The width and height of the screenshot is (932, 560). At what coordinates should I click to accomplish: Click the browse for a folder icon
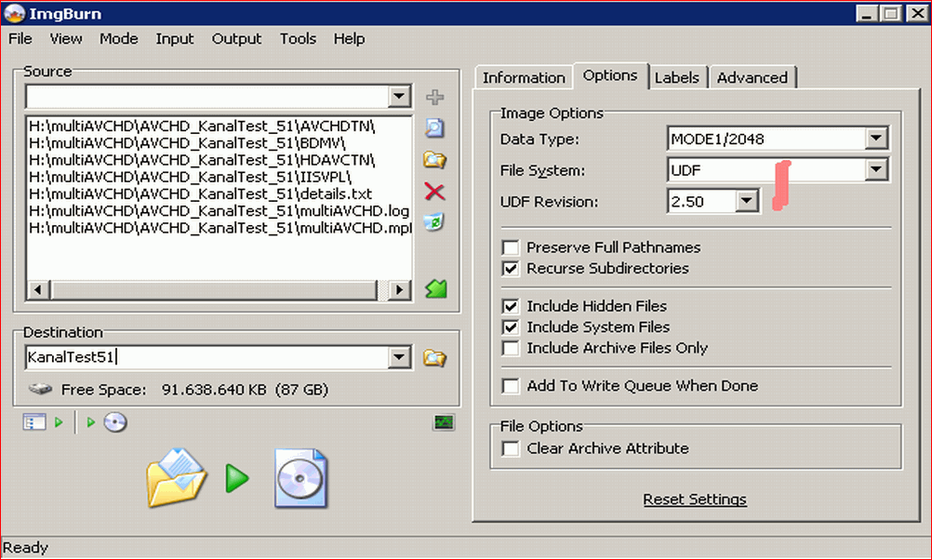point(434,160)
